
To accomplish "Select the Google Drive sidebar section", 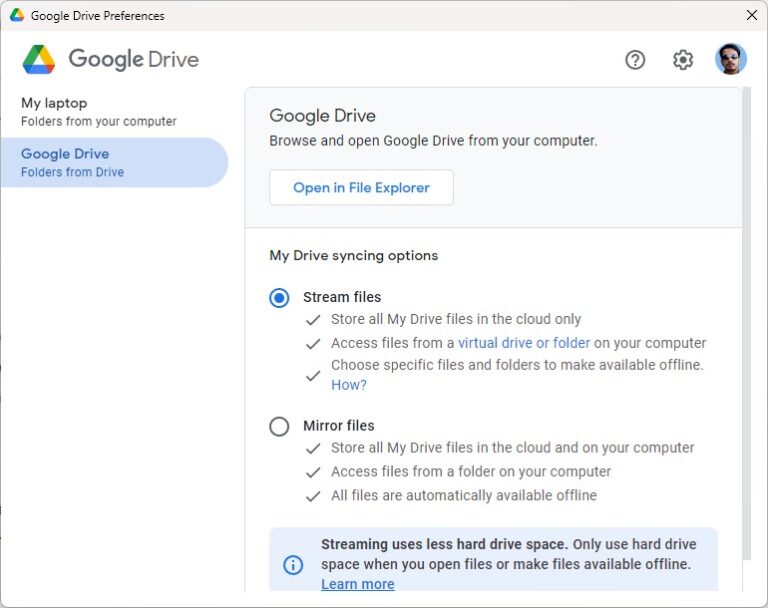I will [115, 162].
